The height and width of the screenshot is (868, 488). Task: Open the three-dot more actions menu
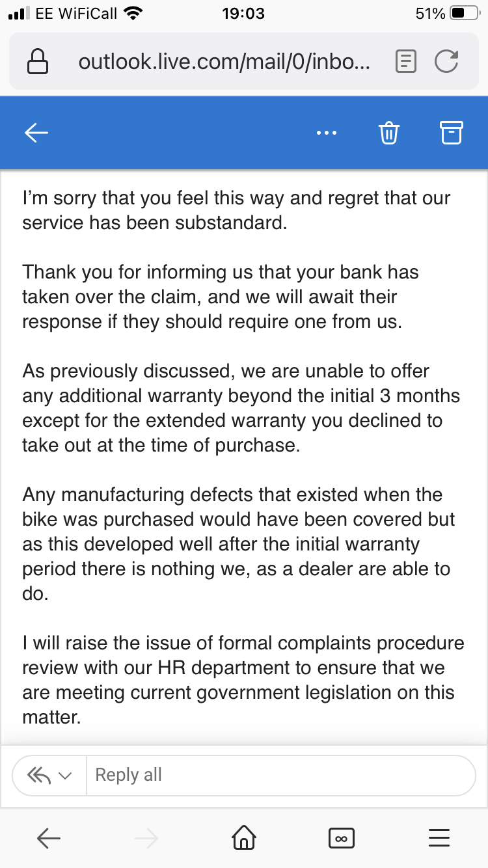pyautogui.click(x=326, y=133)
